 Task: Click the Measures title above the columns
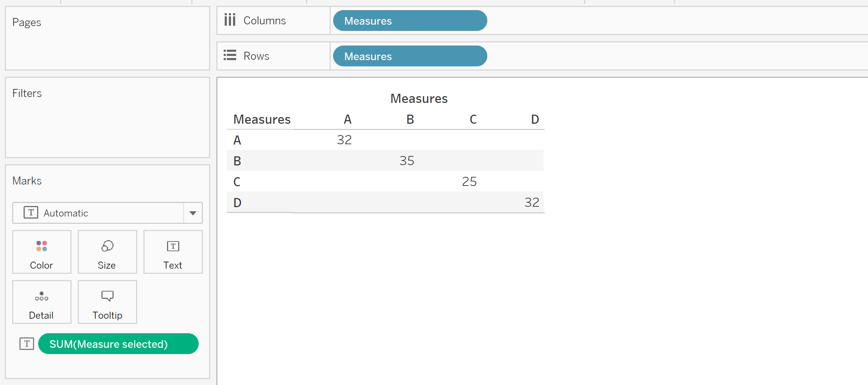coord(419,99)
